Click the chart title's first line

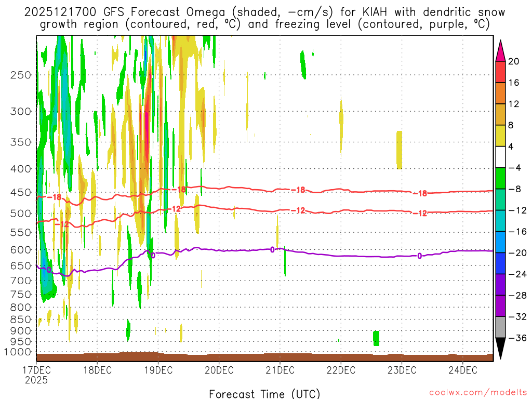264,12
